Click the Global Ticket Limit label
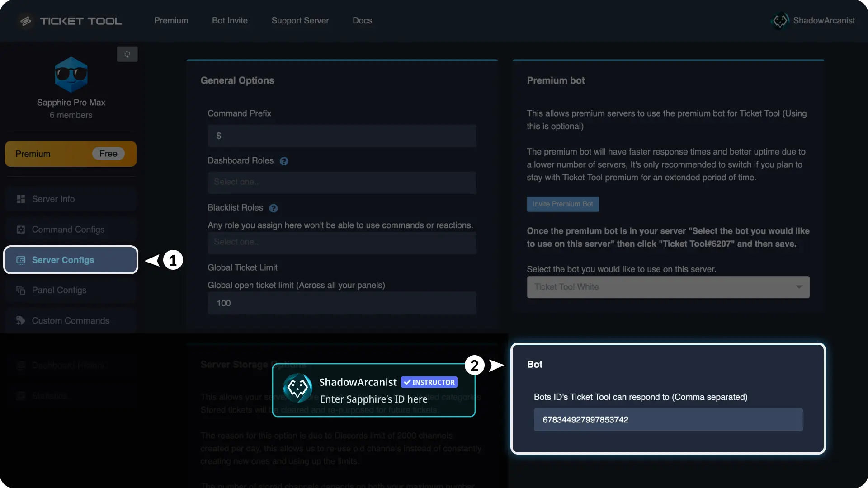The width and height of the screenshot is (868, 488). coord(242,267)
